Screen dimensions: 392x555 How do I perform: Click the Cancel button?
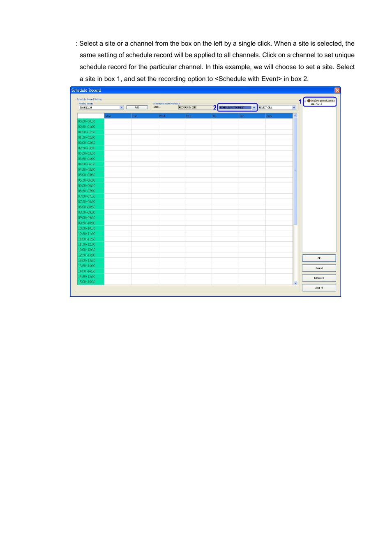[319, 268]
